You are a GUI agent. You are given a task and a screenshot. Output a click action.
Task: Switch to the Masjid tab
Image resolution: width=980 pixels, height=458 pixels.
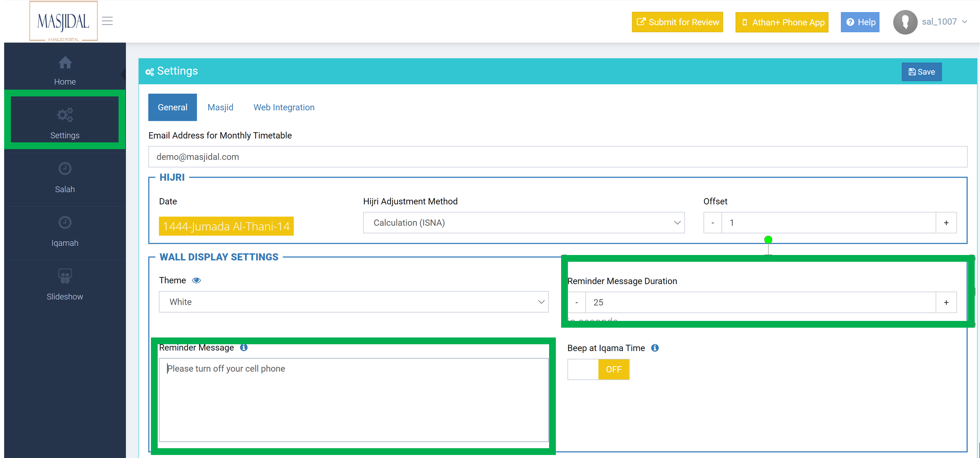coord(220,108)
